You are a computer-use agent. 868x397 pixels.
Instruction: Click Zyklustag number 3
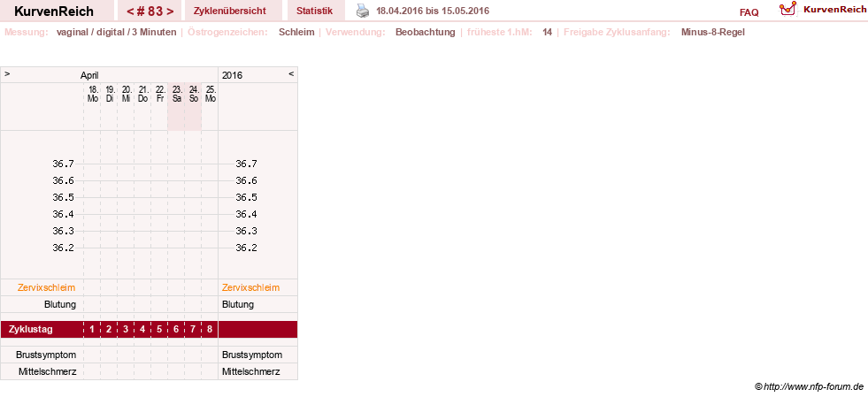(x=126, y=330)
